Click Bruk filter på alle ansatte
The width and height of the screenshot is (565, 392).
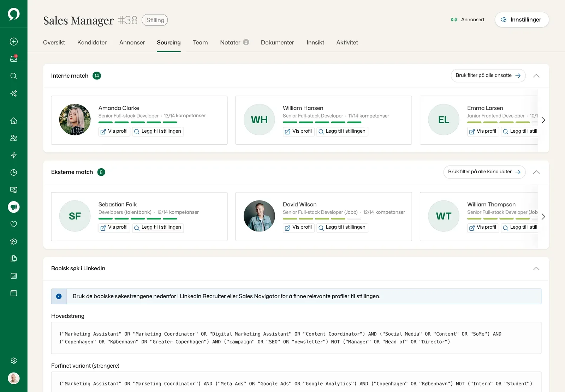[x=488, y=76]
